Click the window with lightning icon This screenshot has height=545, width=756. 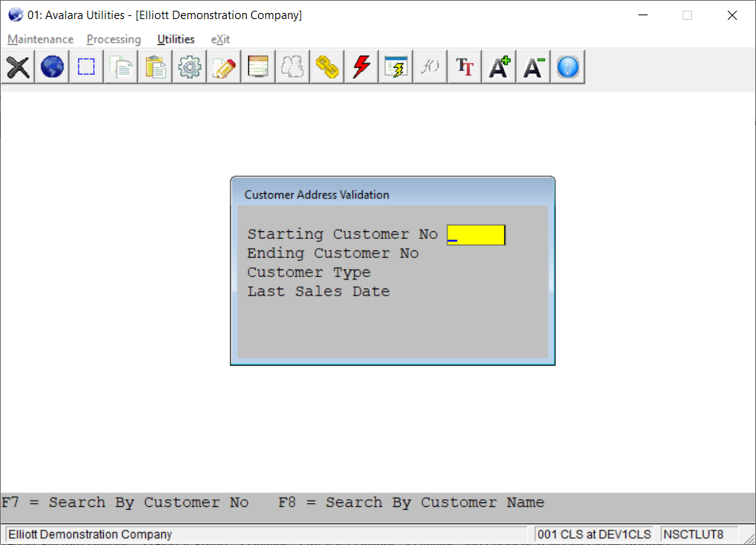pos(396,67)
